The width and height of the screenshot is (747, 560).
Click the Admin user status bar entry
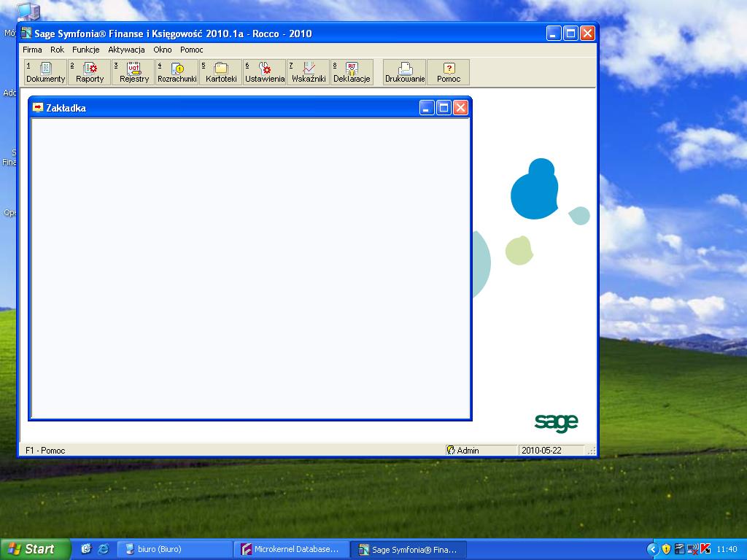click(481, 450)
